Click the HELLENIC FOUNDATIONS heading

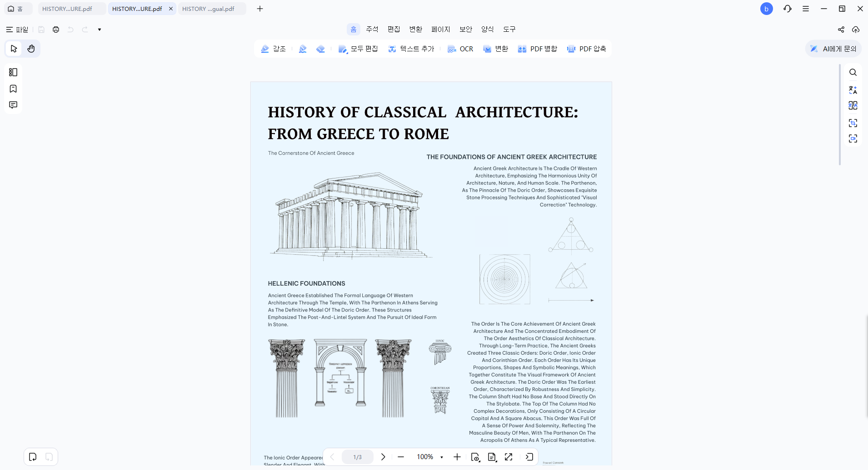[306, 283]
